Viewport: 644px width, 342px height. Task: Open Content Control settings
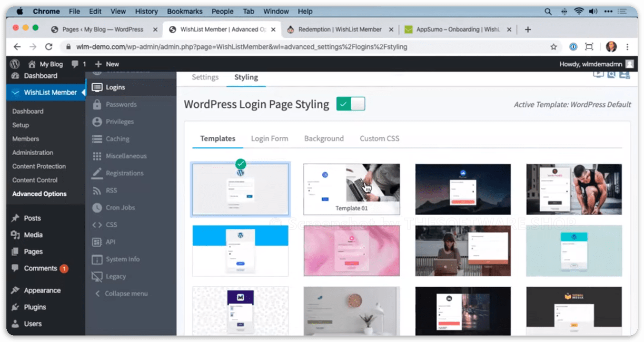coord(35,180)
